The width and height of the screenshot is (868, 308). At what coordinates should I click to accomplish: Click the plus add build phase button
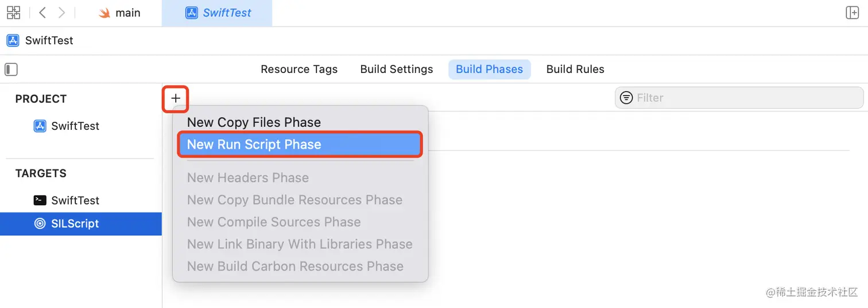(176, 98)
